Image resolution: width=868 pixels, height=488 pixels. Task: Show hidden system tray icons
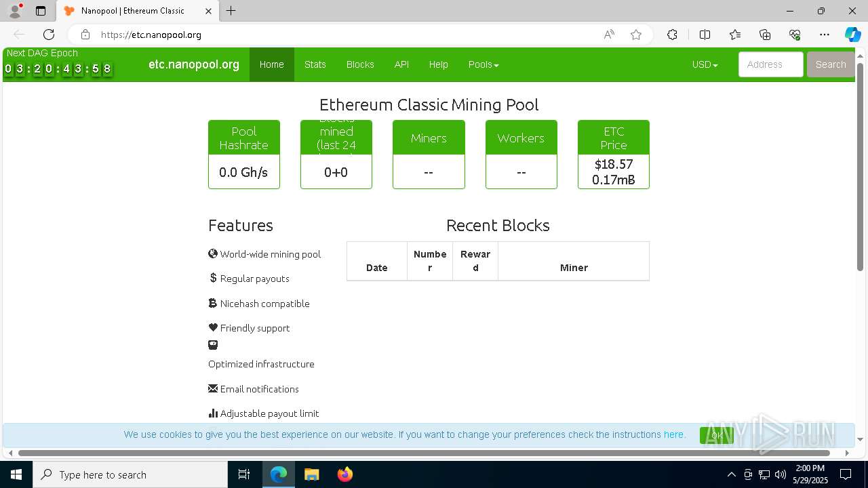tap(731, 474)
